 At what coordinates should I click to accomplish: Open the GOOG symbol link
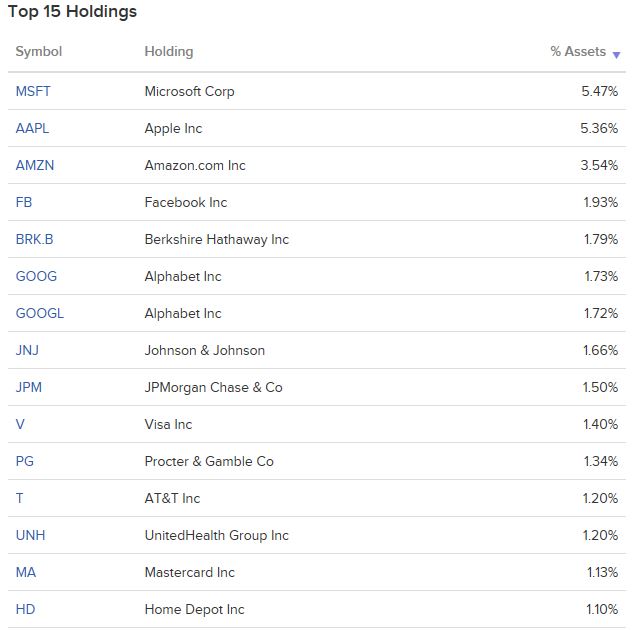pyautogui.click(x=36, y=277)
